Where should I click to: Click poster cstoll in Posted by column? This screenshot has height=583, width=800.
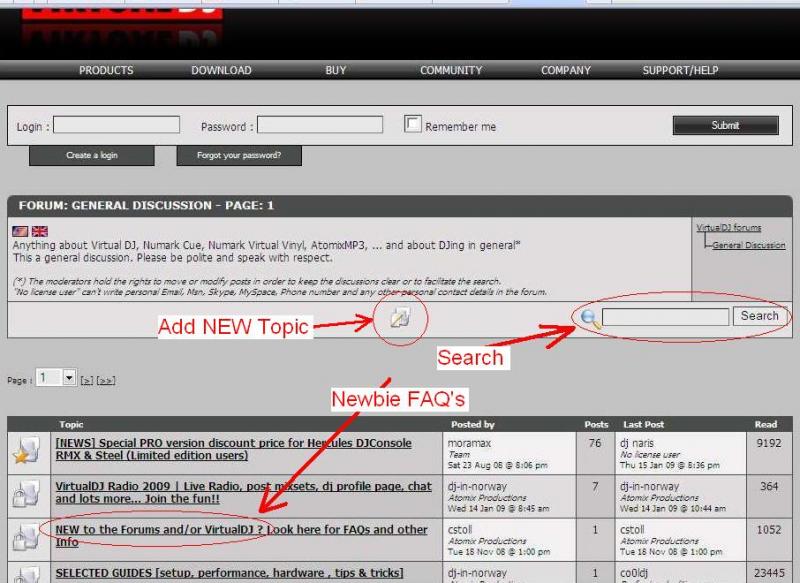coord(460,530)
